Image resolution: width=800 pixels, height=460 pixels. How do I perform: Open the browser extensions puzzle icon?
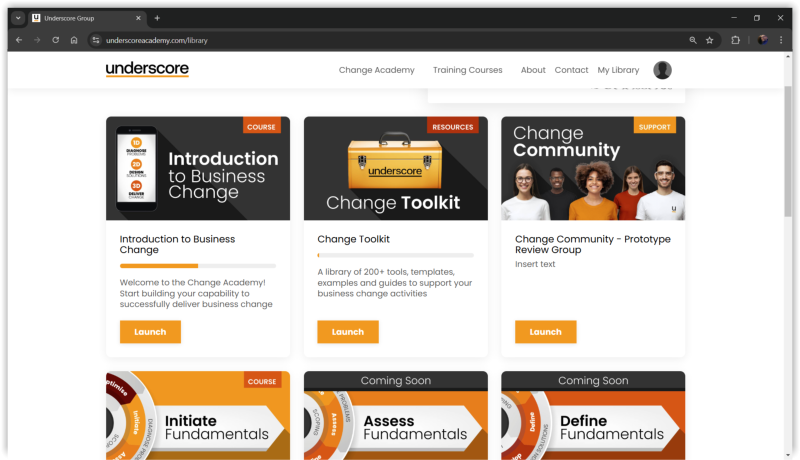(x=735, y=40)
